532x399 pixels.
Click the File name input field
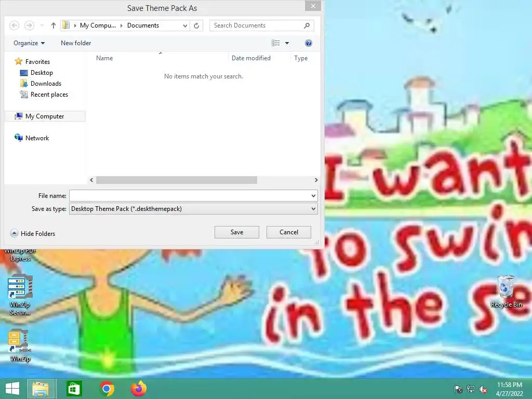(190, 196)
